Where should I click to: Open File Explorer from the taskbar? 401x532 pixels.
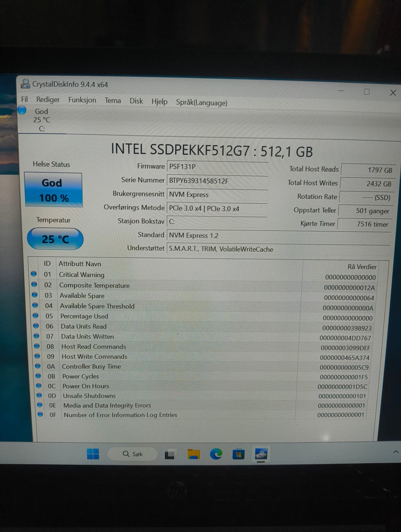(193, 454)
